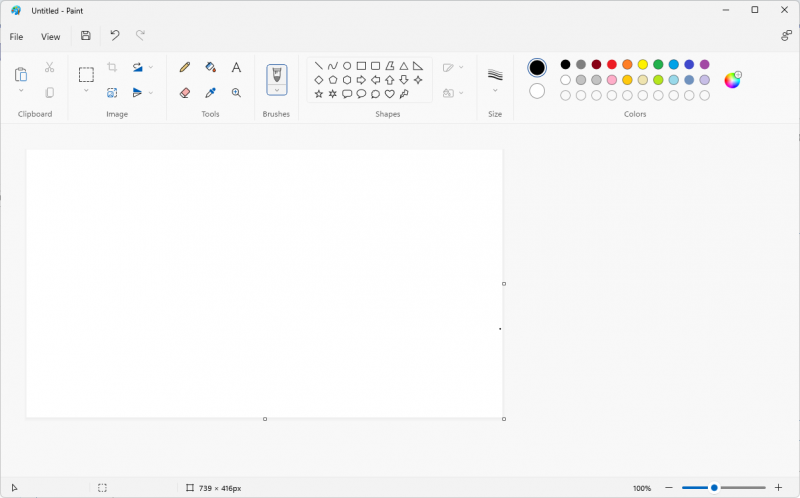Select the Eraser tool
Screen dimensions: 800x498
[184, 92]
